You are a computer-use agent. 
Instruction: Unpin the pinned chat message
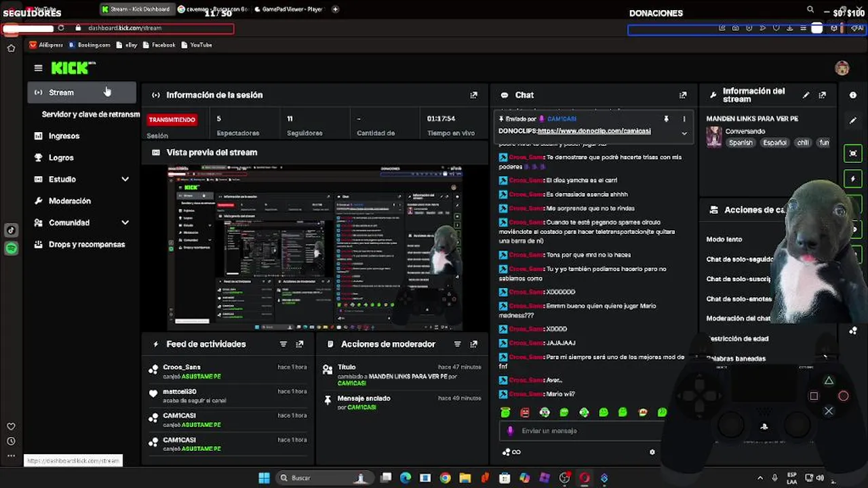[x=666, y=119]
